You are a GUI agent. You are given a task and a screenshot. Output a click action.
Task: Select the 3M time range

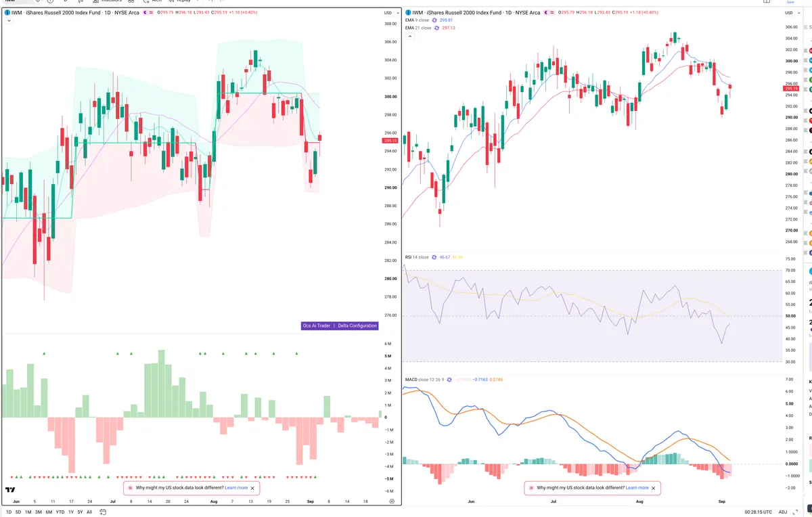click(39, 512)
